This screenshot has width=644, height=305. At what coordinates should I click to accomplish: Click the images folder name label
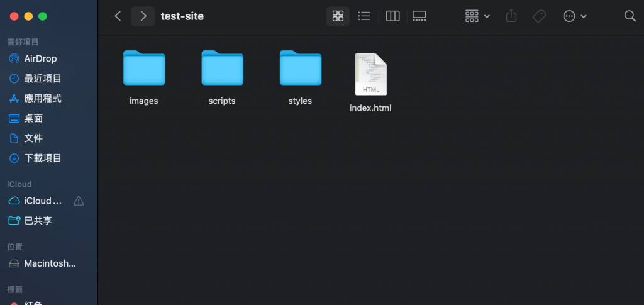pos(144,101)
